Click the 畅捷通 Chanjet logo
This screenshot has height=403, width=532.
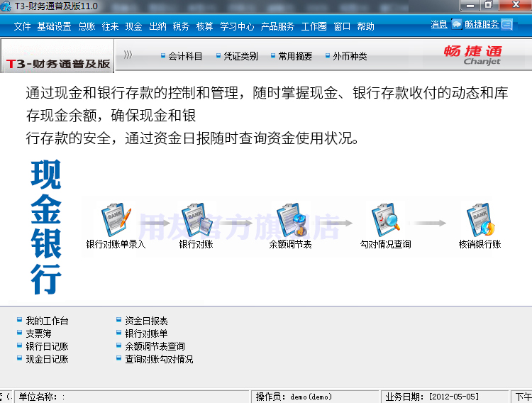pyautogui.click(x=473, y=55)
